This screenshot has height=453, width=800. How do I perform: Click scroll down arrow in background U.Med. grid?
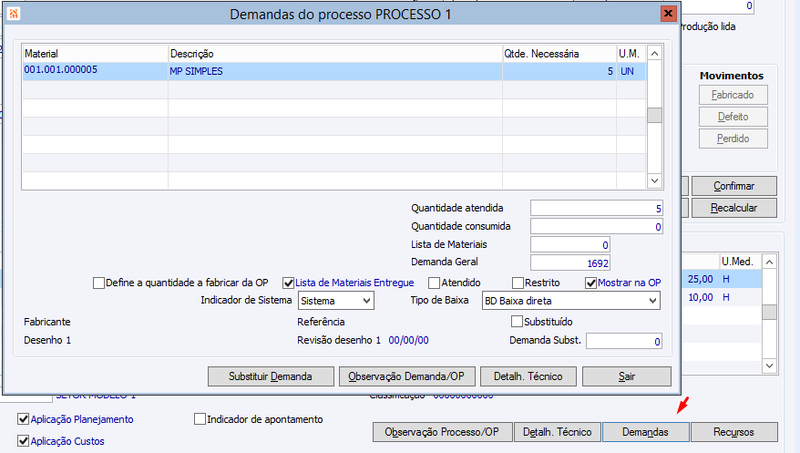tap(769, 365)
